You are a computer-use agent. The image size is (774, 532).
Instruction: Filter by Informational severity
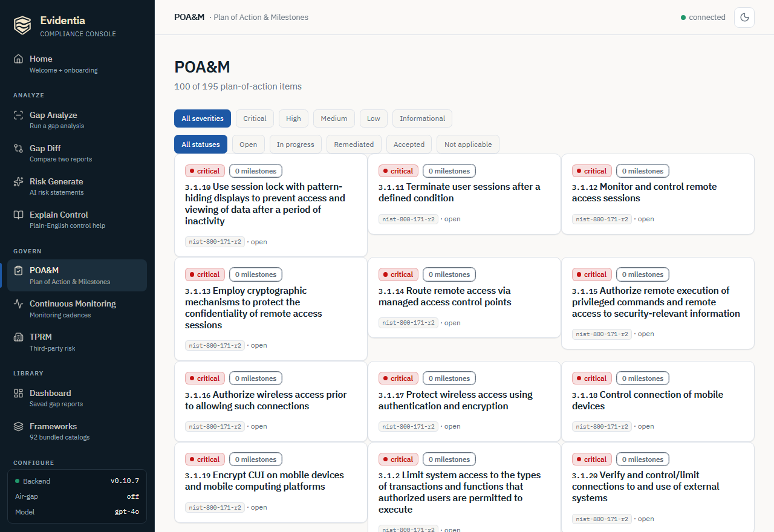tap(422, 118)
